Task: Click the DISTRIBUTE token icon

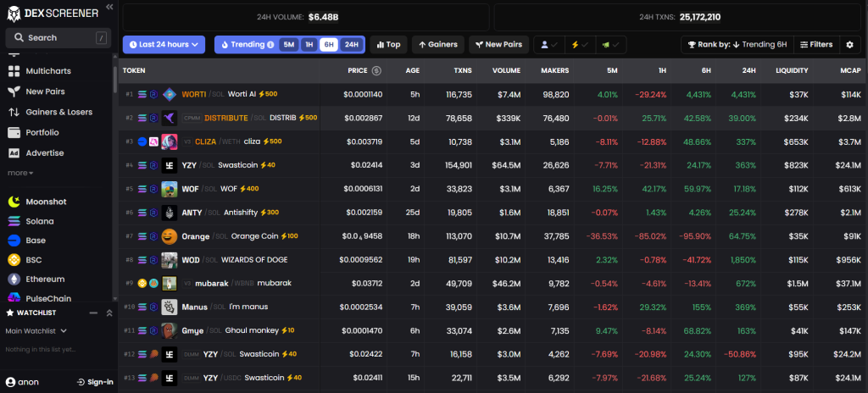Action: (x=169, y=118)
